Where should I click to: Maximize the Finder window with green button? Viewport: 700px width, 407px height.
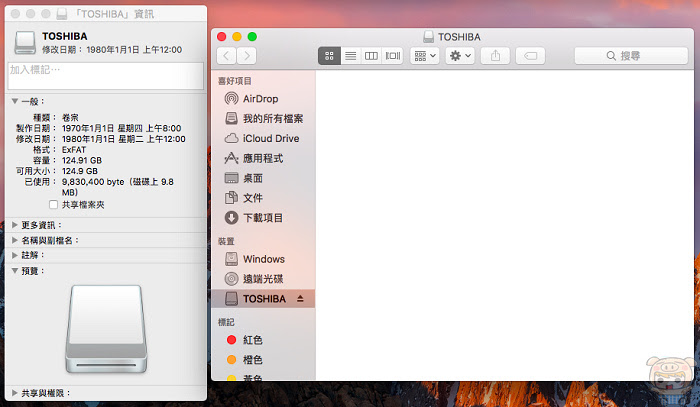point(252,37)
